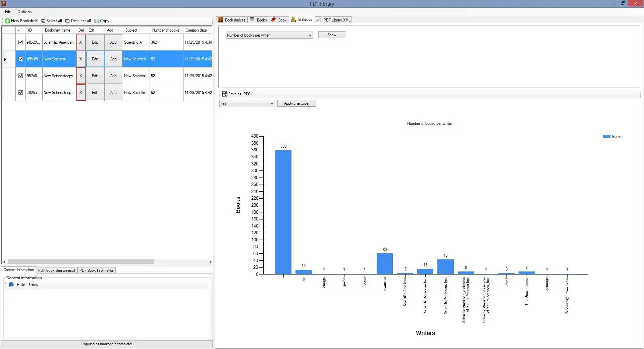
Task: Click the Context information blue info icon
Action: (x=11, y=285)
